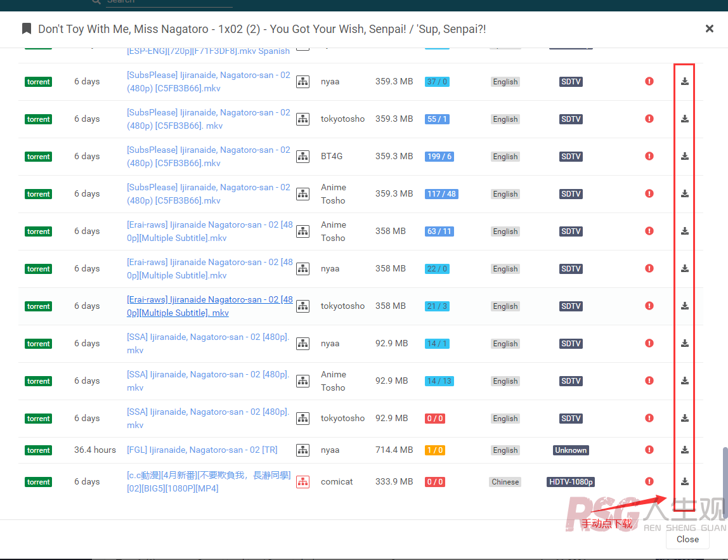Show warning for the FGL release
This screenshot has width=728, height=560.
649,450
